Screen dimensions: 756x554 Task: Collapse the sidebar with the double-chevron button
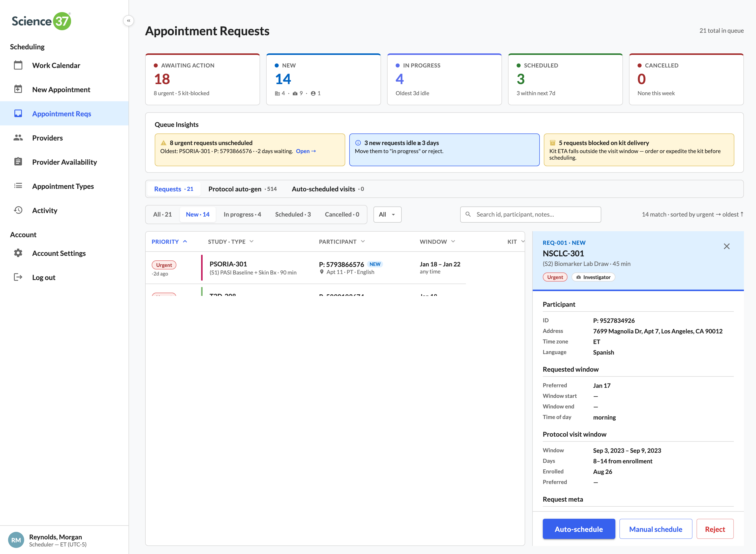tap(129, 21)
